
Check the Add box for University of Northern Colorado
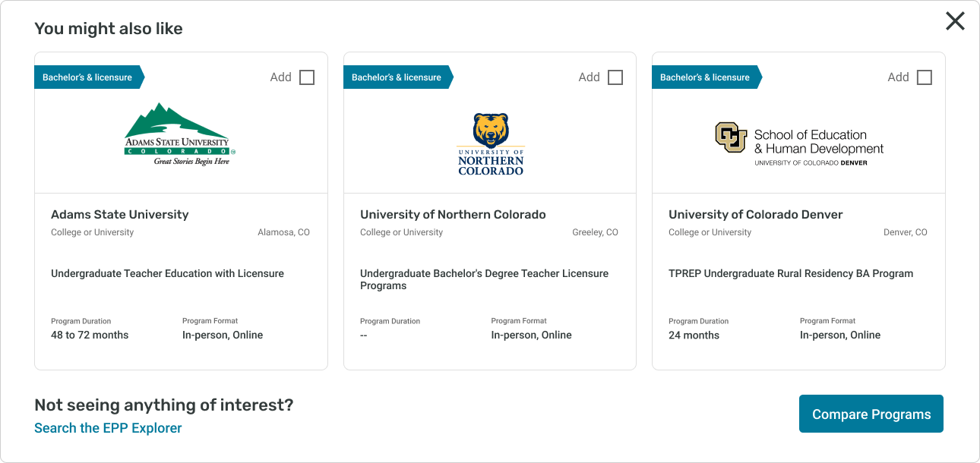[x=615, y=77]
